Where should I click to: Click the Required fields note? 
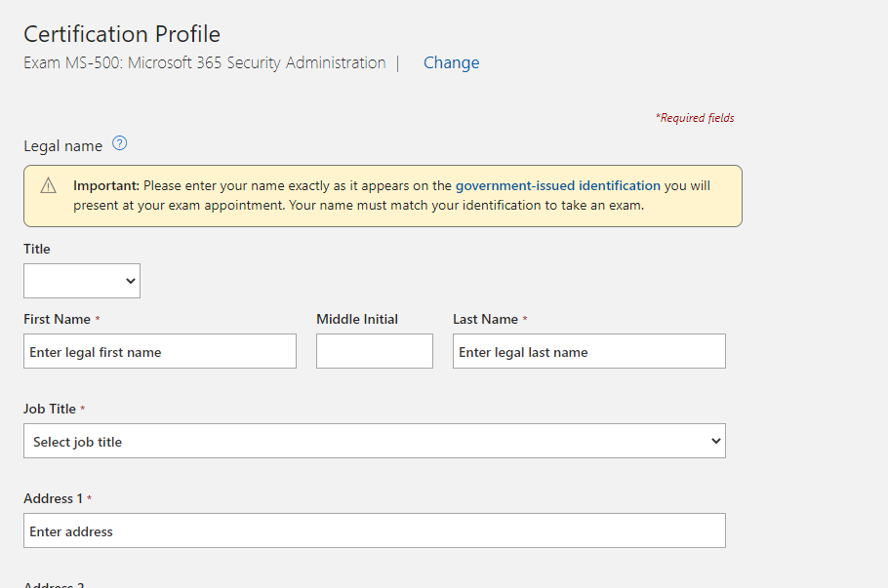[695, 118]
